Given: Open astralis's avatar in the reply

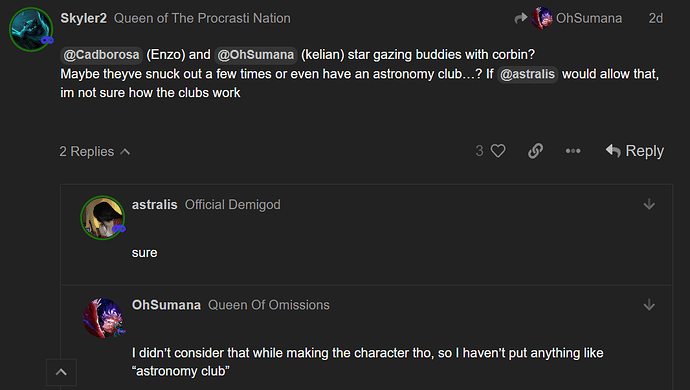Looking at the screenshot, I should [x=103, y=217].
